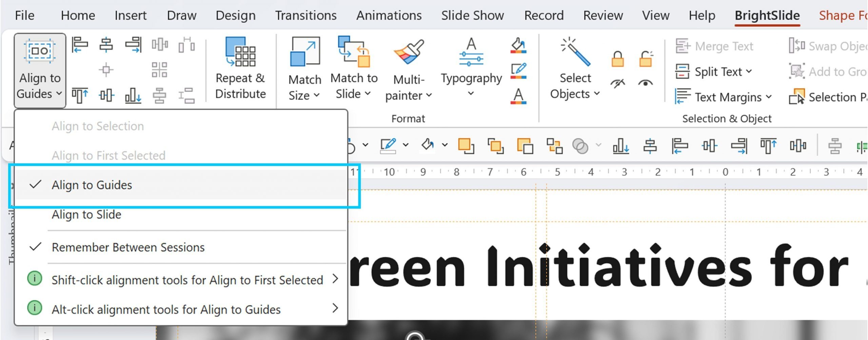Click the Lock object padlock icon
This screenshot has width=868, height=340.
click(x=617, y=59)
